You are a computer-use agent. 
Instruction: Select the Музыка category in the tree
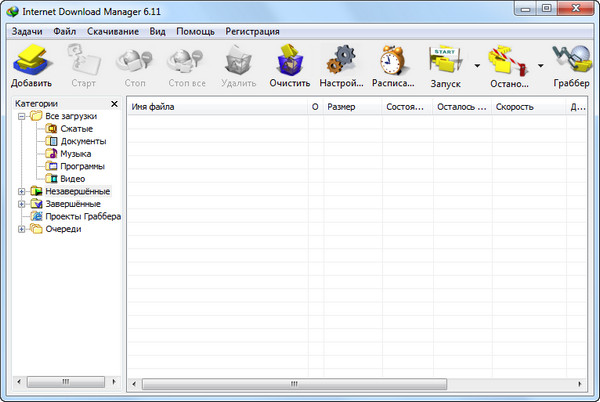tap(76, 153)
